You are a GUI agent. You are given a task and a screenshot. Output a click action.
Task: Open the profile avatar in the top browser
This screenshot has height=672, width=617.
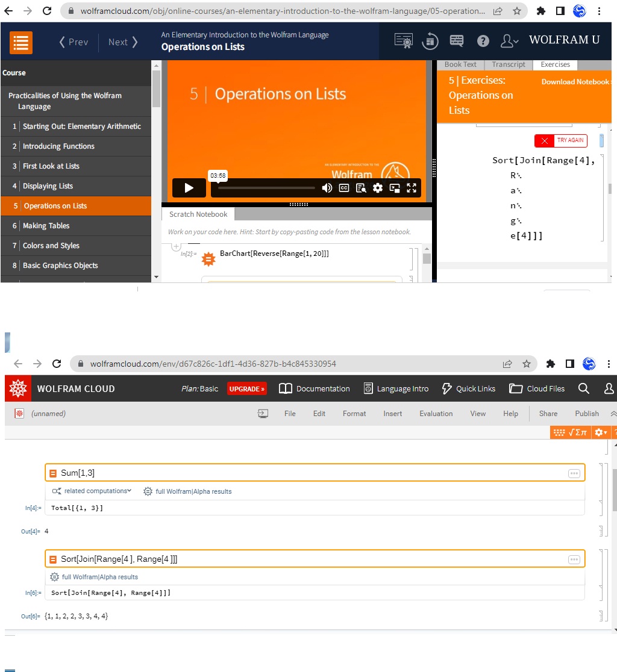579,11
